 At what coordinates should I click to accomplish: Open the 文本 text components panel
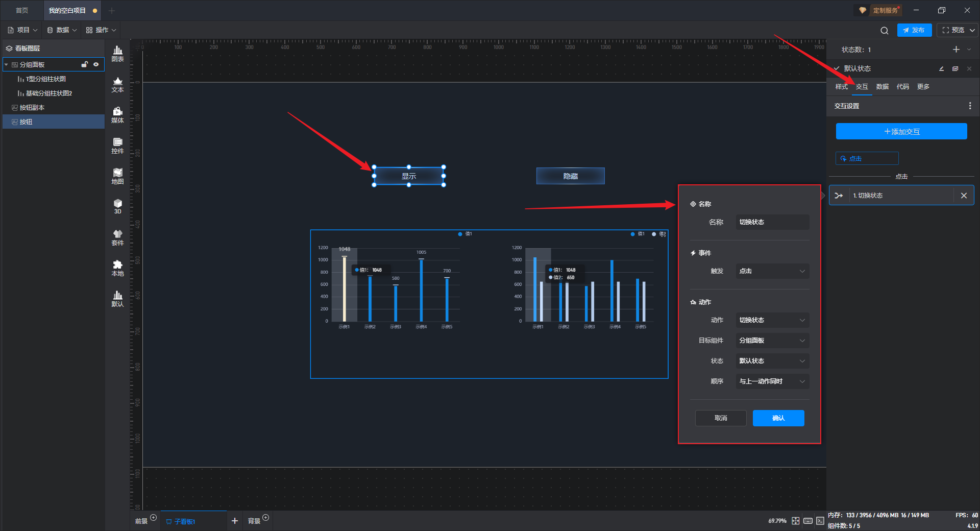(117, 84)
